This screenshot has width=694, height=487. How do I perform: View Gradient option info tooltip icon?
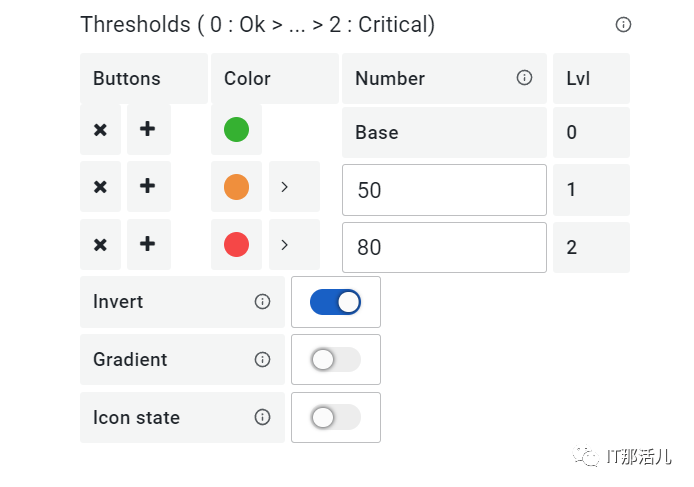263,360
